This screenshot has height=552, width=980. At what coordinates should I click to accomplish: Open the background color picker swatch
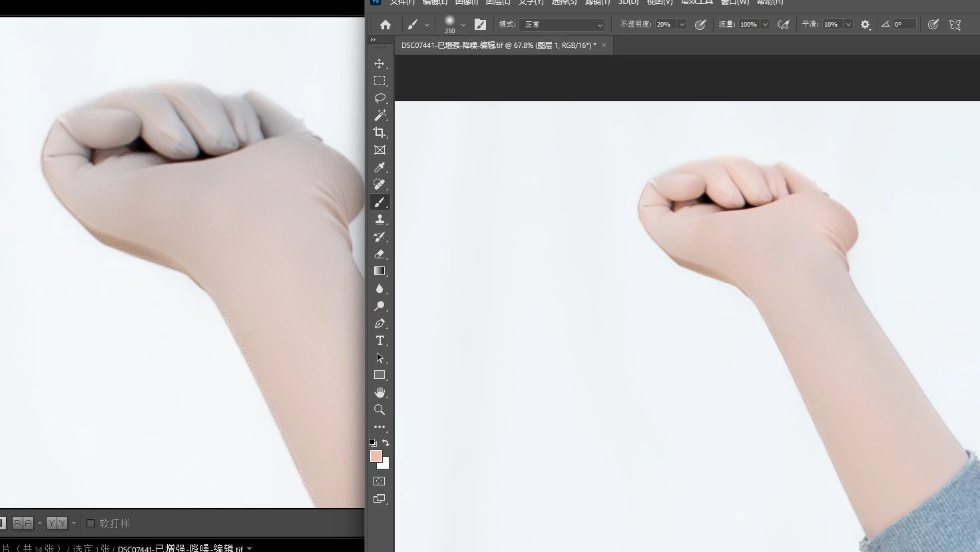(385, 464)
